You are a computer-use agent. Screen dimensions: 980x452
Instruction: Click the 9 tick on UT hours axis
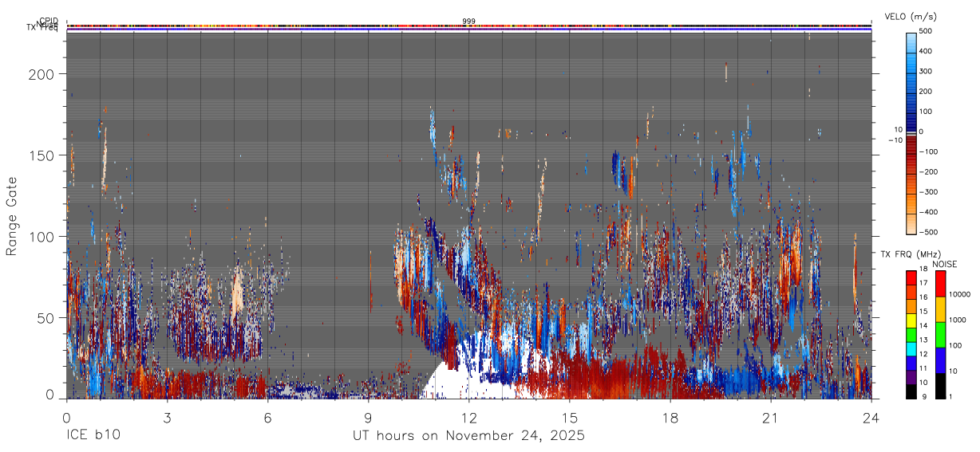tap(368, 418)
